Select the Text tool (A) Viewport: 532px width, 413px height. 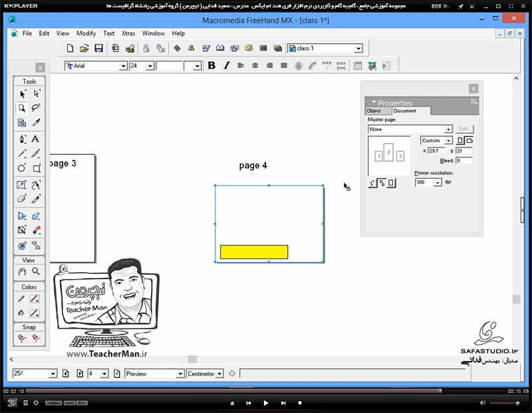(x=35, y=139)
